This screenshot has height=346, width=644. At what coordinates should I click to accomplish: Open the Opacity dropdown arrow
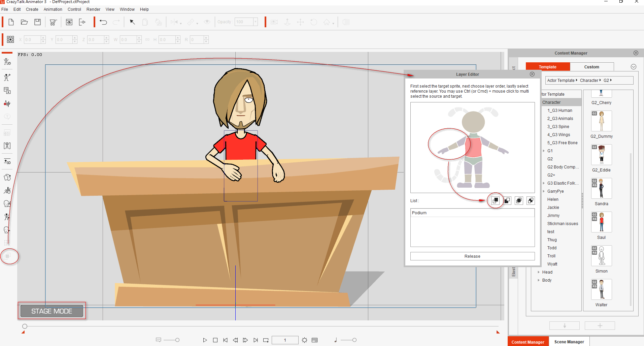tap(256, 22)
